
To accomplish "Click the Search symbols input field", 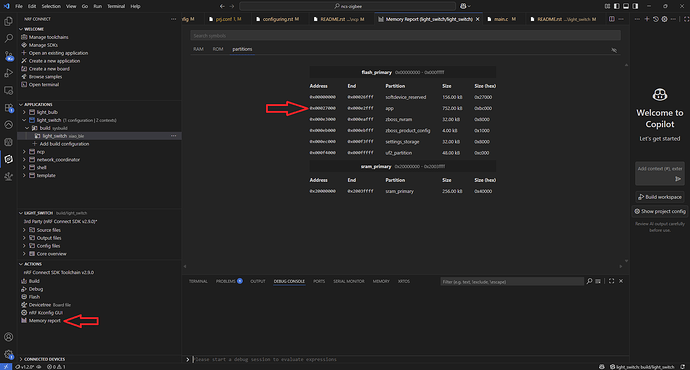I will point(405,36).
